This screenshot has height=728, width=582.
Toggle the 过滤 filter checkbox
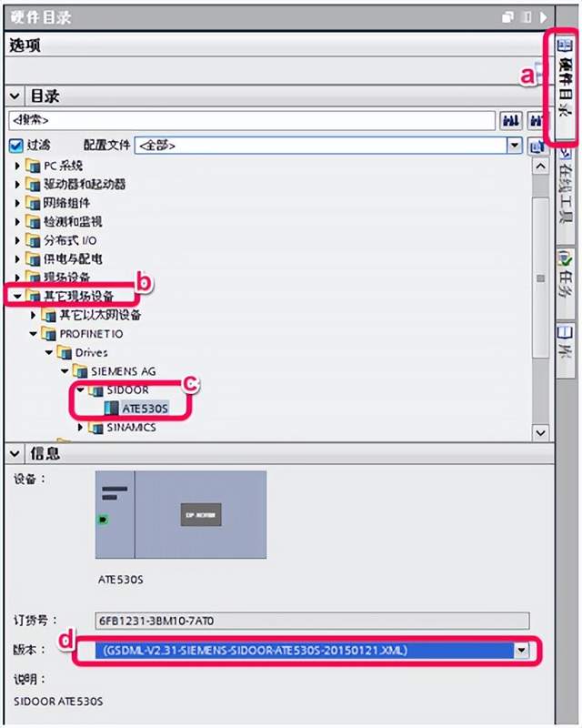pyautogui.click(x=15, y=146)
